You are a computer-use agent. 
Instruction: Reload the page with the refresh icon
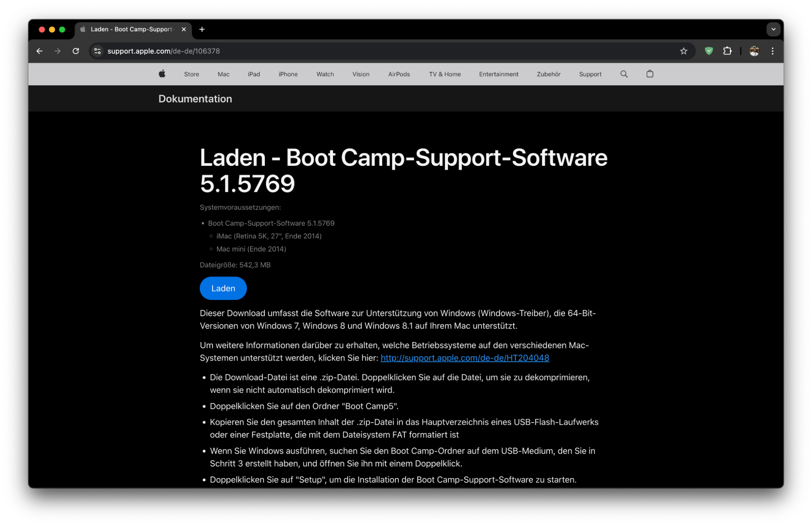tap(76, 51)
